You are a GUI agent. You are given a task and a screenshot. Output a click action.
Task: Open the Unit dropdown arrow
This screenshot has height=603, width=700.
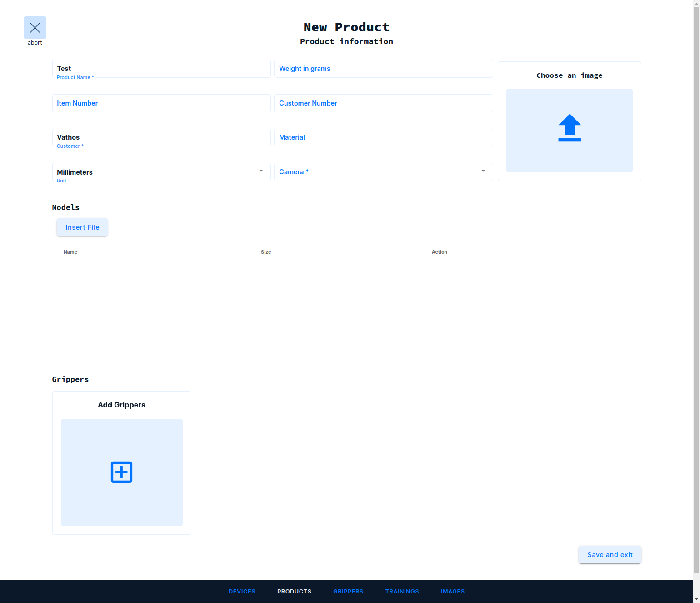(261, 171)
